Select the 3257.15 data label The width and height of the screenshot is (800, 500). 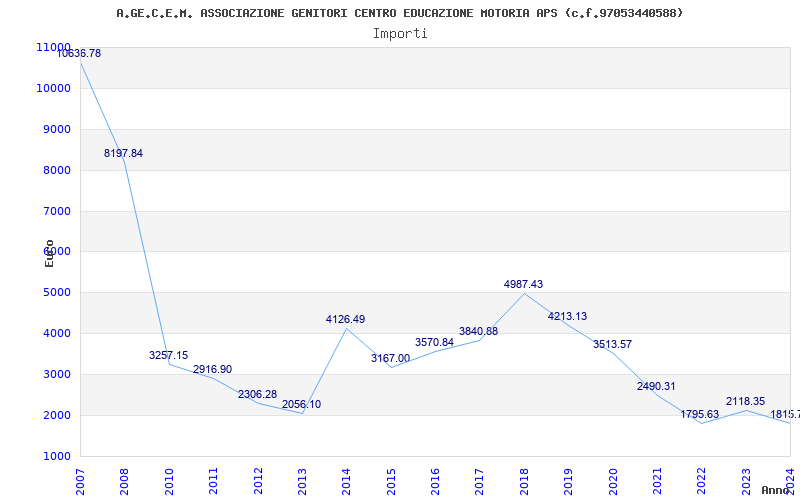(168, 355)
